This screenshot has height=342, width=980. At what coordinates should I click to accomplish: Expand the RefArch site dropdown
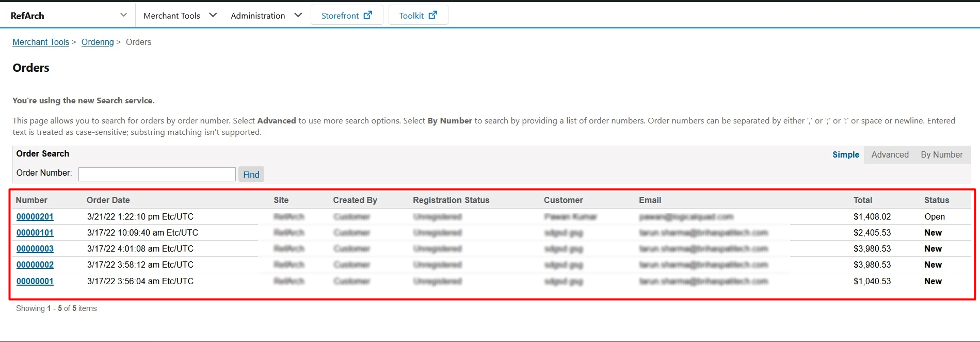123,15
